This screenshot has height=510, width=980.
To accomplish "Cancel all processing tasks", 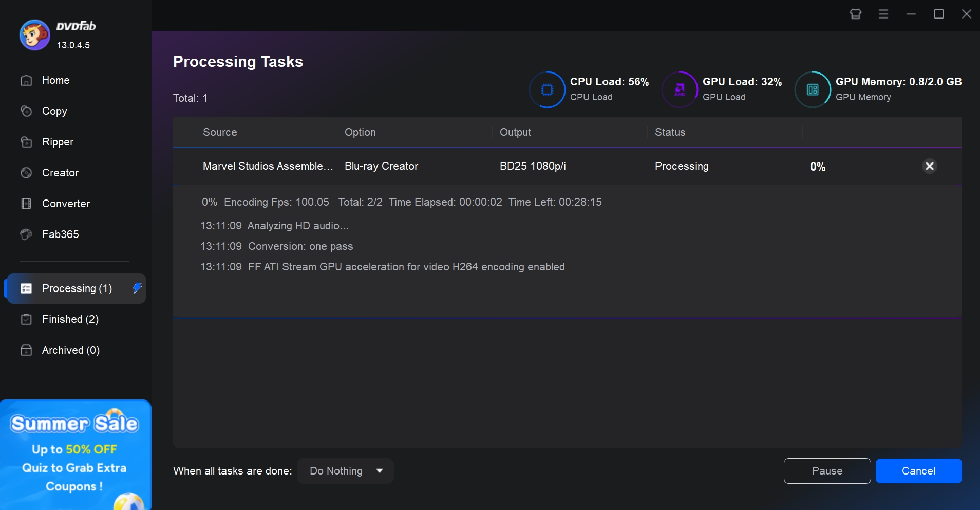I will click(x=918, y=470).
